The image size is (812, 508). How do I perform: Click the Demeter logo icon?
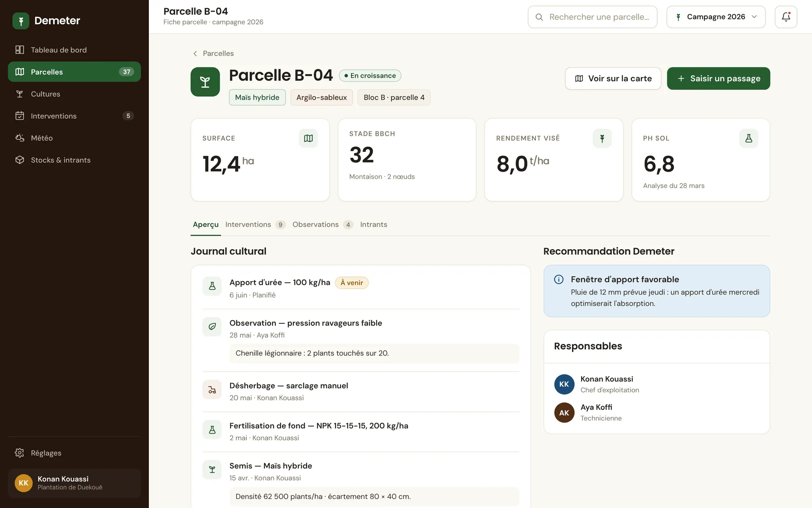click(x=21, y=21)
